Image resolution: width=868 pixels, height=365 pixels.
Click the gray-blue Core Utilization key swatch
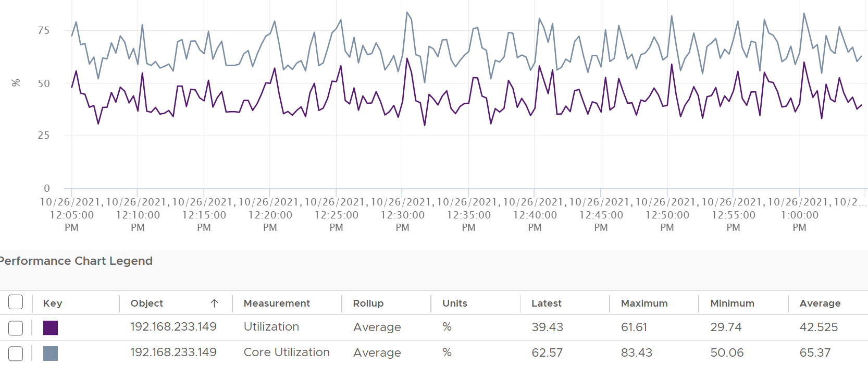pyautogui.click(x=51, y=353)
